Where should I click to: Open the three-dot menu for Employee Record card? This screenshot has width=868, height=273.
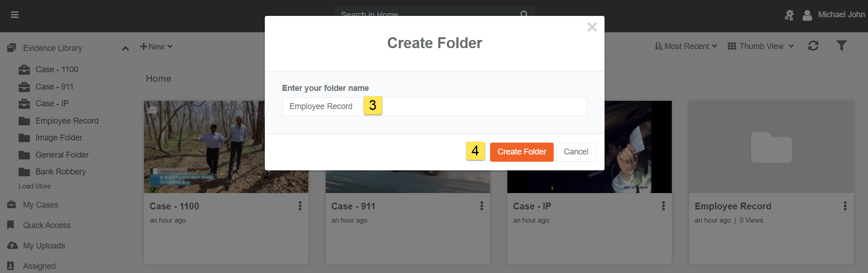click(845, 206)
